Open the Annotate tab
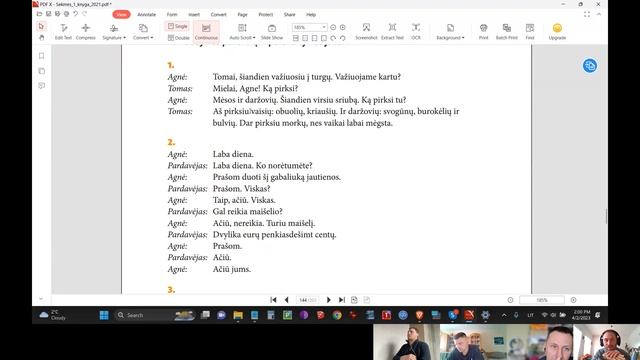The height and width of the screenshot is (360, 640). 147,14
